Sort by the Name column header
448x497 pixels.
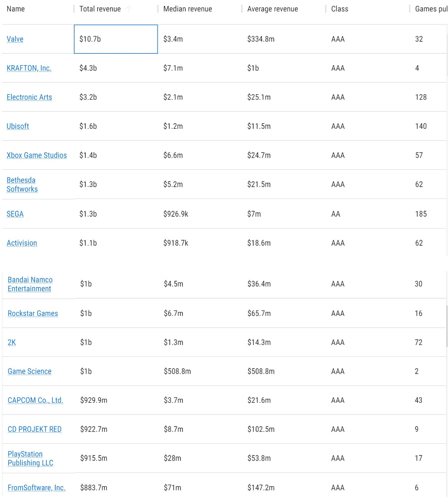[x=16, y=9]
